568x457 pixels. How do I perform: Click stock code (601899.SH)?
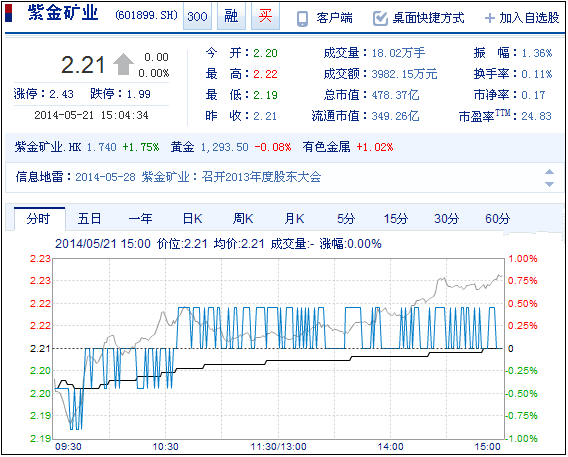[x=147, y=15]
